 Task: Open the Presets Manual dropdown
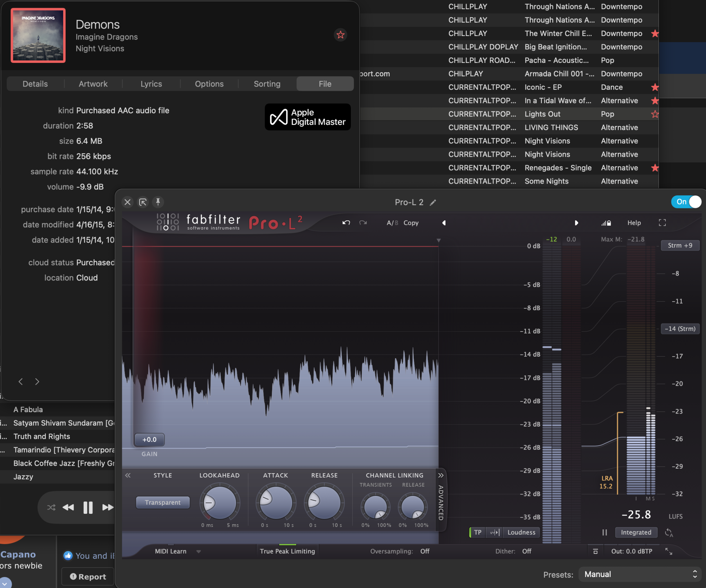640,574
